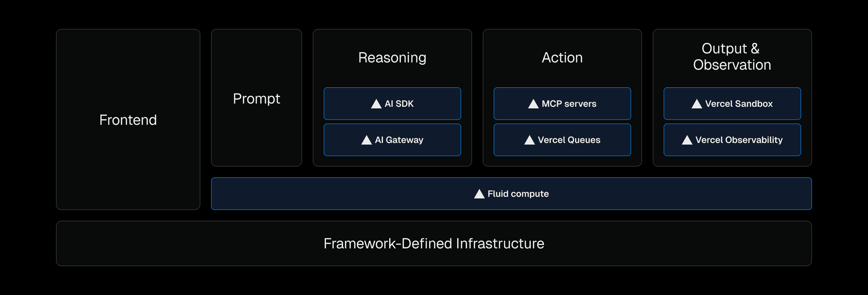868x295 pixels.
Task: Click the "MCP servers" text
Action: (569, 104)
